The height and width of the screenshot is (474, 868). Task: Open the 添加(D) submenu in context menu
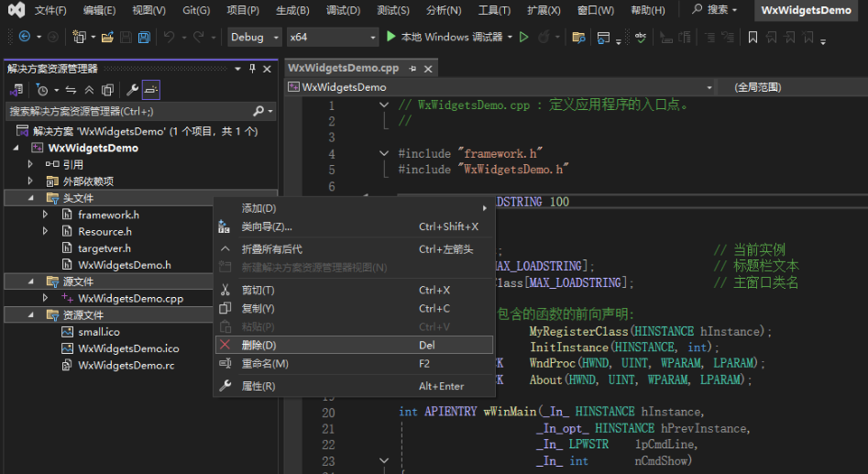pos(355,208)
